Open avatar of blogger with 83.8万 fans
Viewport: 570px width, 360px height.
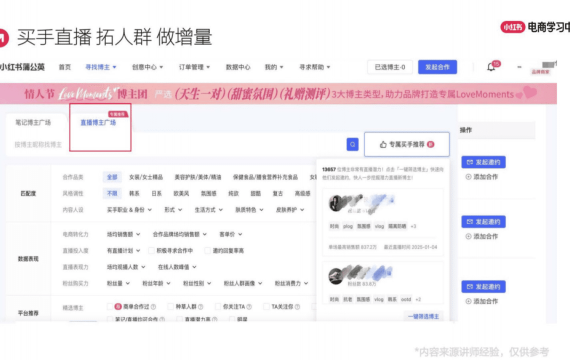click(336, 276)
